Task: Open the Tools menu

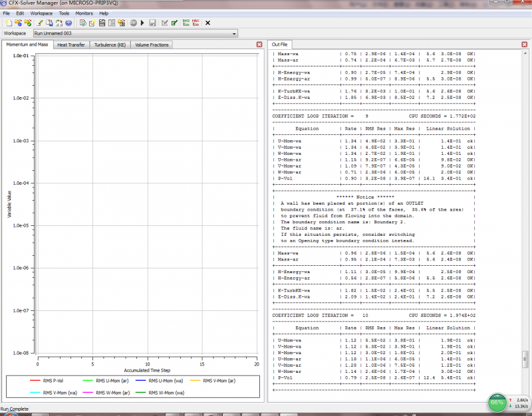Action: coord(64,13)
